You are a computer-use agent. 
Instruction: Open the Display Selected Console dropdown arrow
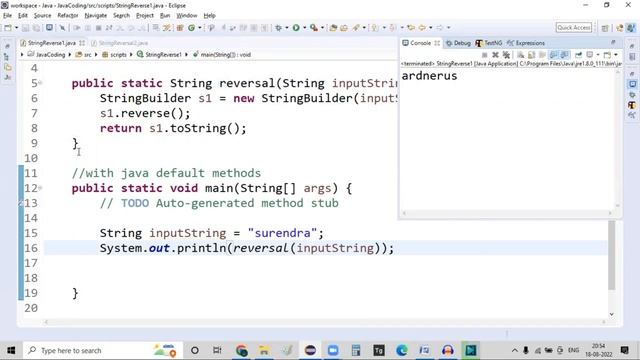pos(598,55)
